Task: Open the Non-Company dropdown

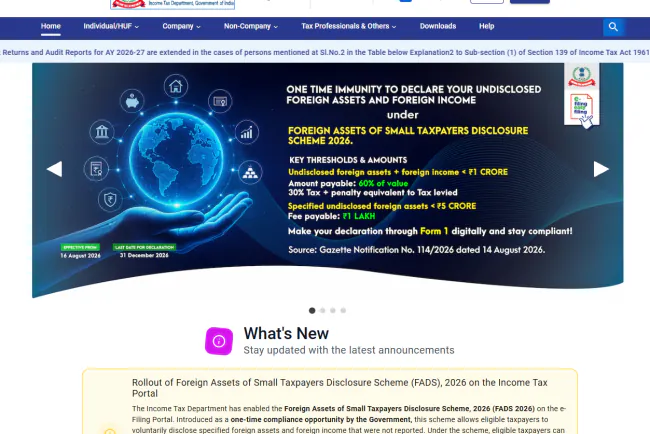Action: tap(251, 26)
